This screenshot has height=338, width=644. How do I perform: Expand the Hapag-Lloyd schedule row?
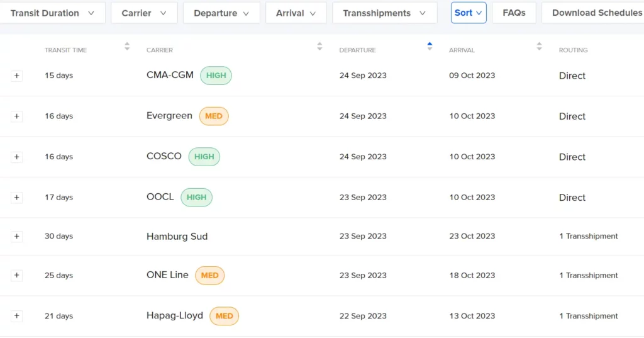[x=16, y=316]
